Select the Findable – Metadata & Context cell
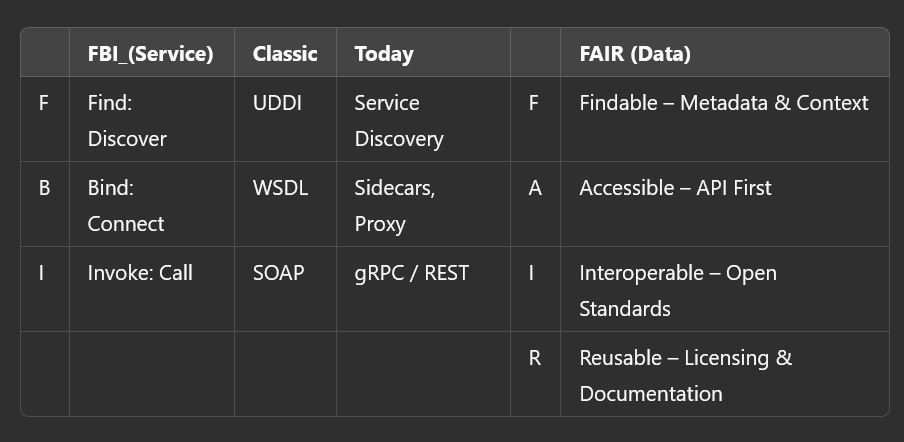Image resolution: width=904 pixels, height=442 pixels. (723, 103)
